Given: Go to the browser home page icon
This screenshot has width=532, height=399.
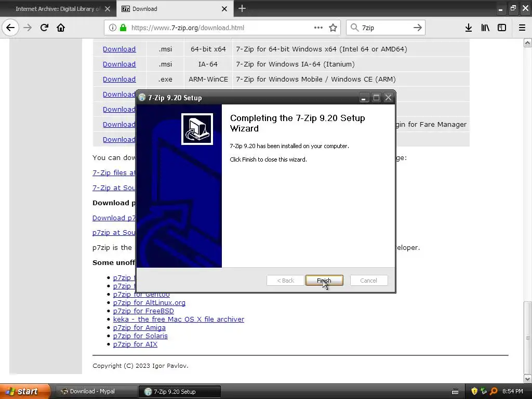Looking at the screenshot, I should pos(61,28).
